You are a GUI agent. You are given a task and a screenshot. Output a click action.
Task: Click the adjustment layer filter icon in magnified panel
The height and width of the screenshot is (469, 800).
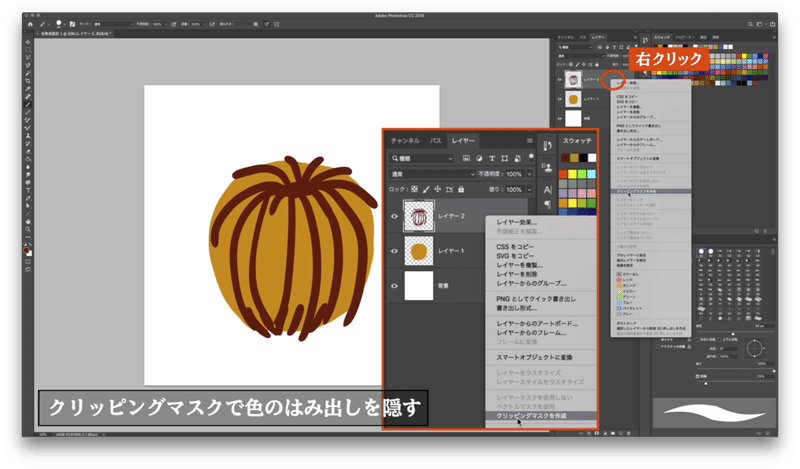coord(479,159)
